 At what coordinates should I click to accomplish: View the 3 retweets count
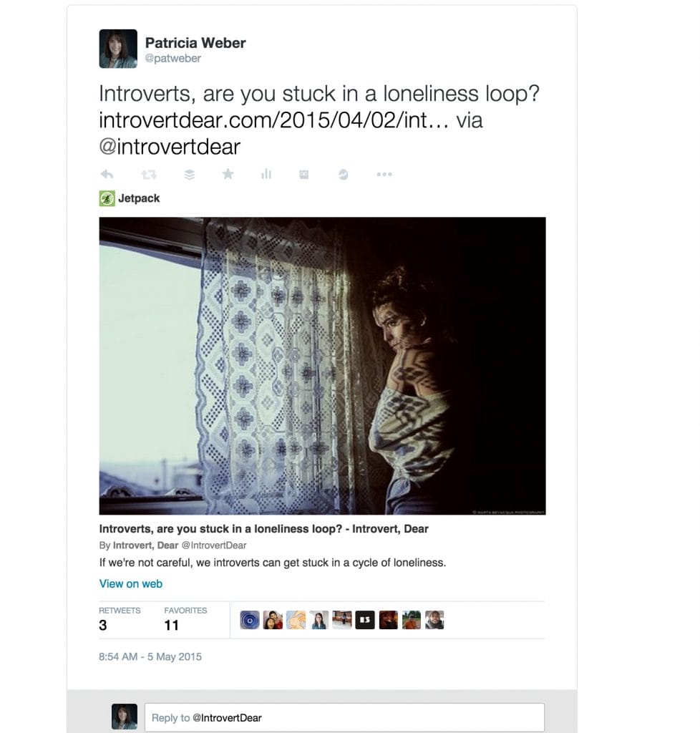[x=103, y=626]
